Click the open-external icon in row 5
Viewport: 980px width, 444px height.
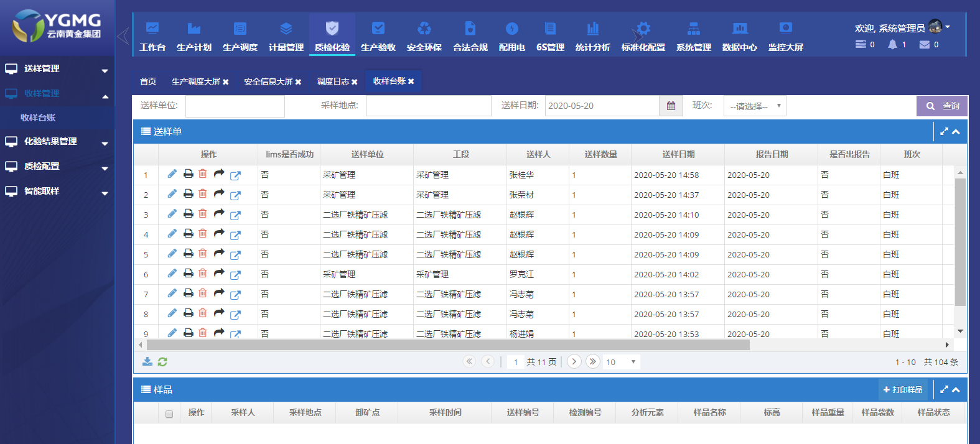point(235,255)
